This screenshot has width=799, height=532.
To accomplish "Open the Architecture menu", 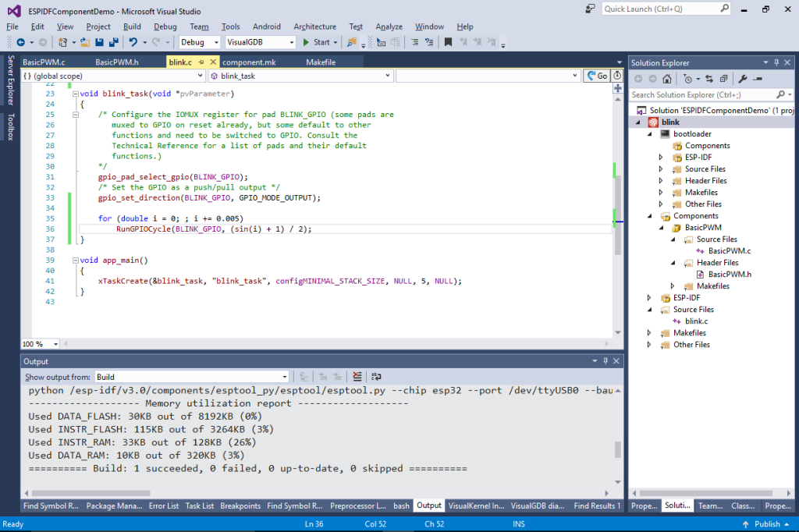I will [315, 27].
